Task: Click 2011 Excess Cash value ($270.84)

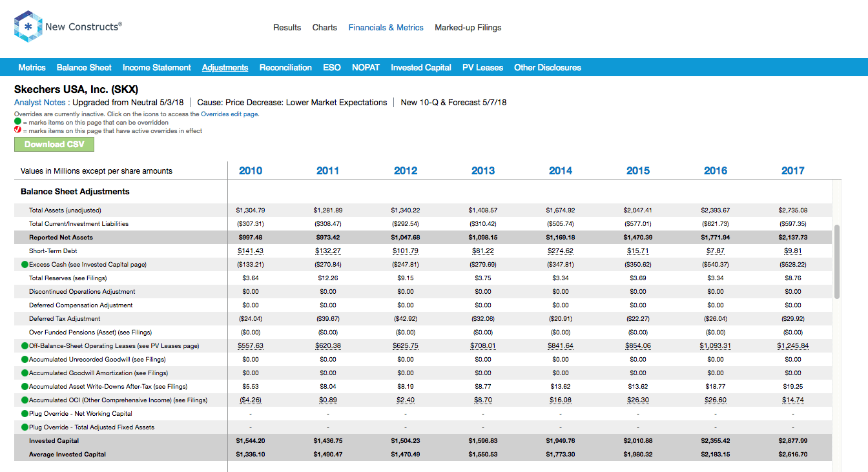Action: (x=328, y=264)
